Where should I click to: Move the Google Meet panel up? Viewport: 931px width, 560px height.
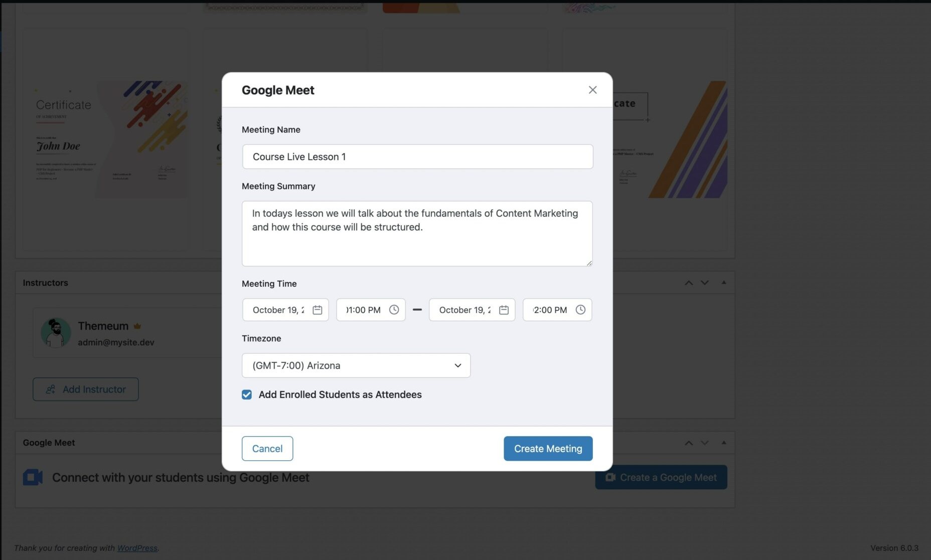pyautogui.click(x=689, y=443)
